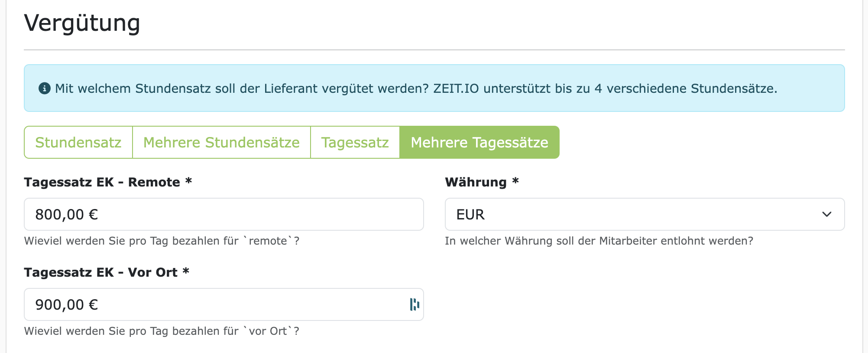Click the "Tagessatz EK - Remote" label
The width and height of the screenshot is (868, 353).
[x=102, y=182]
